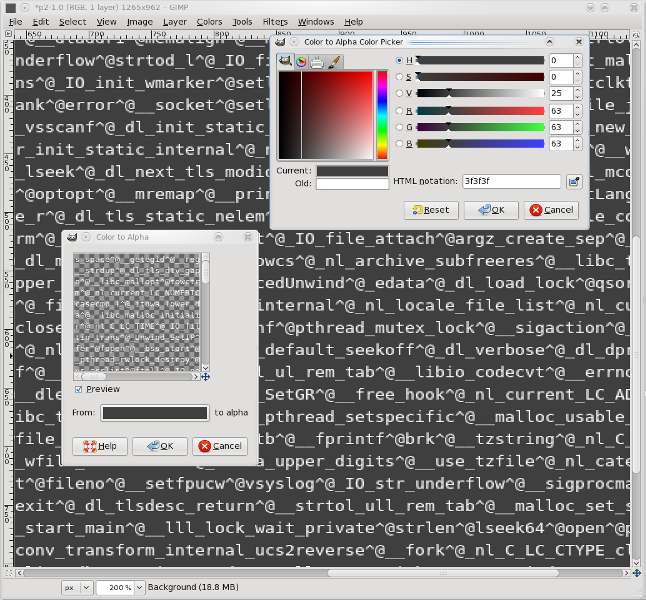Image resolution: width=646 pixels, height=600 pixels.
Task: Switch to the watercolor brush selector tab
Action: [x=334, y=62]
